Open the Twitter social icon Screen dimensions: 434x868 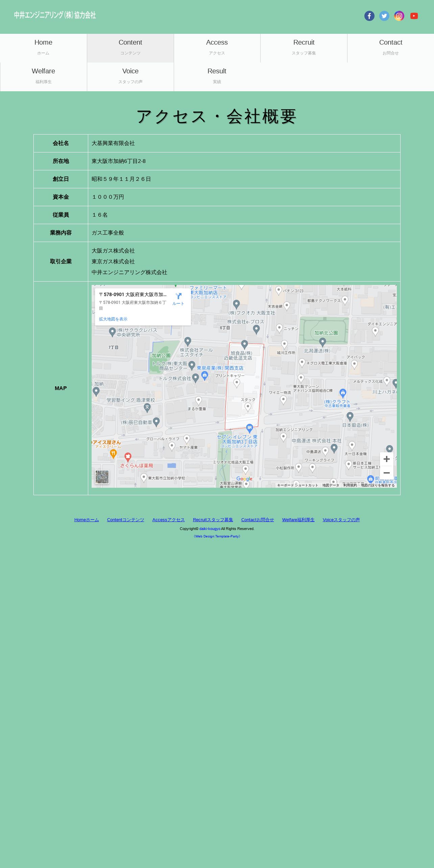click(x=384, y=16)
